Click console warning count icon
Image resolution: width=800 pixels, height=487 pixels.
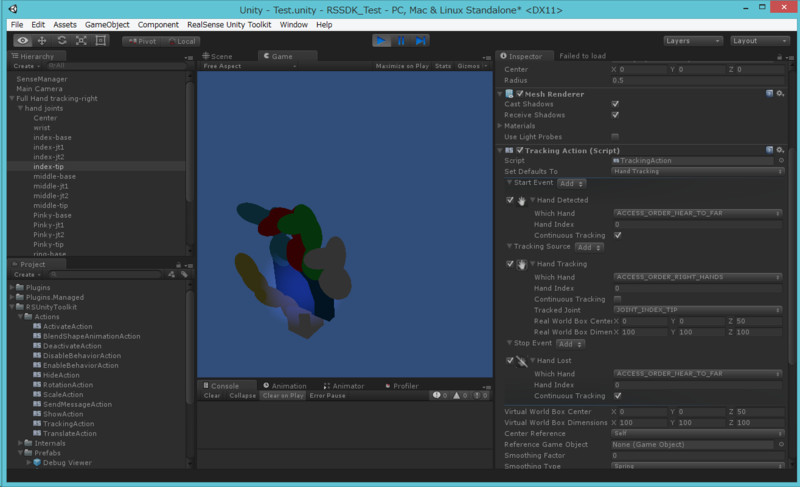460,395
